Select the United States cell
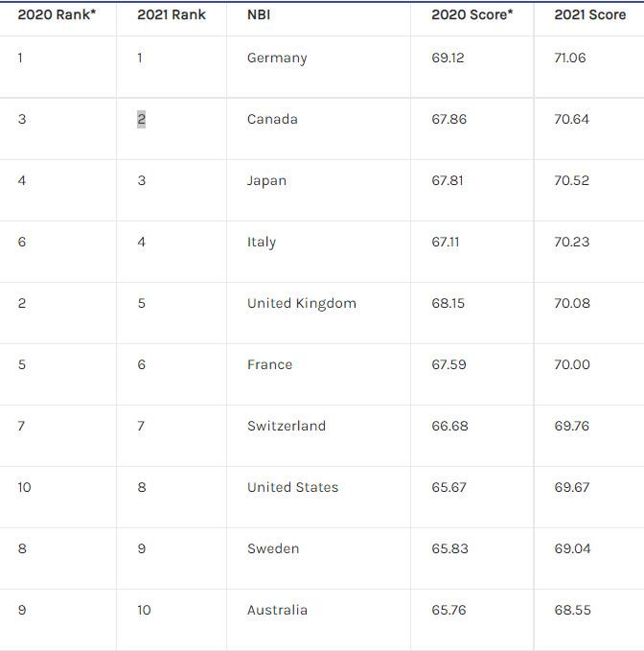Image resolution: width=644 pixels, height=651 pixels. tap(293, 487)
